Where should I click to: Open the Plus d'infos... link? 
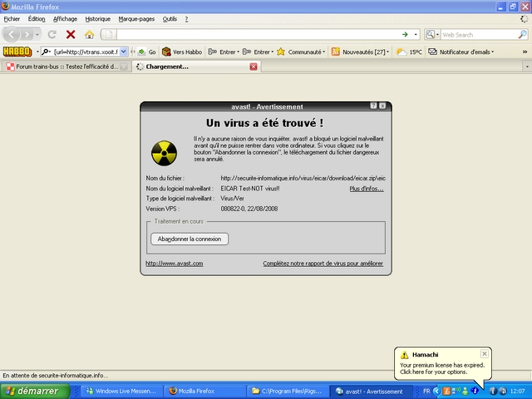tap(367, 189)
